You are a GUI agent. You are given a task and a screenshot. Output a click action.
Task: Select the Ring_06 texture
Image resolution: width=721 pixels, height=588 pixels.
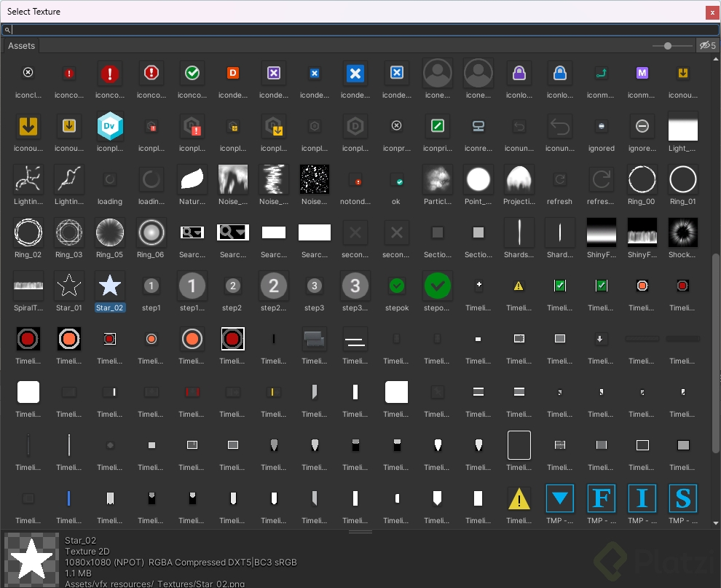point(151,232)
